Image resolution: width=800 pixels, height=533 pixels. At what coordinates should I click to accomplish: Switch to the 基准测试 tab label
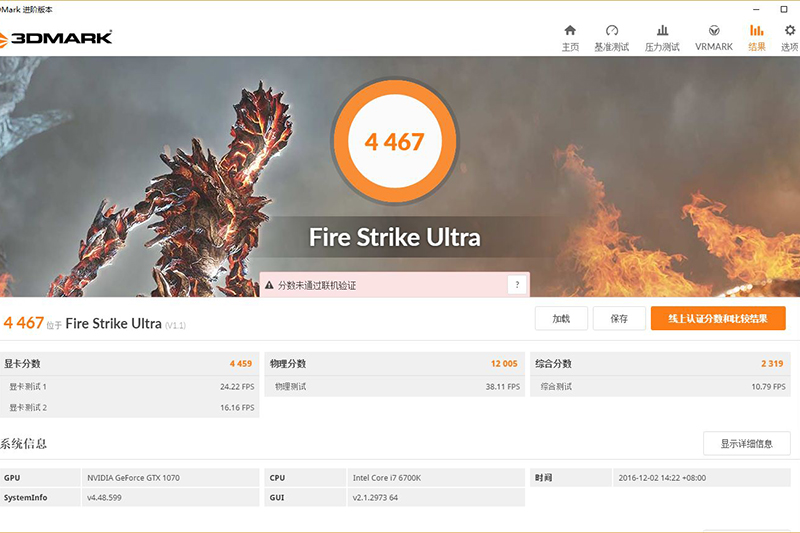point(612,47)
